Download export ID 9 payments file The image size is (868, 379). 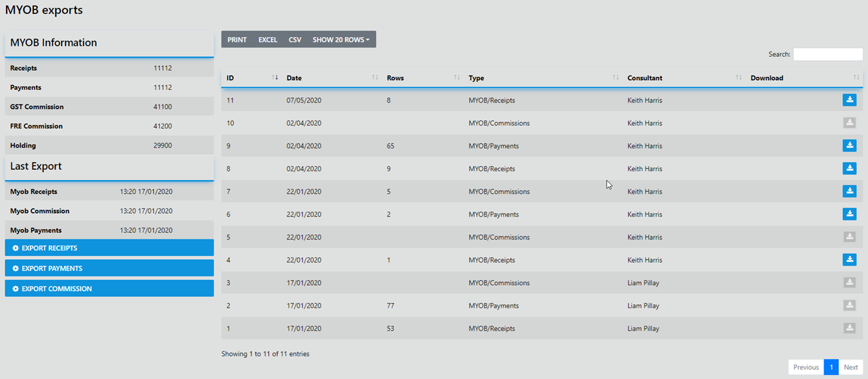coord(849,146)
